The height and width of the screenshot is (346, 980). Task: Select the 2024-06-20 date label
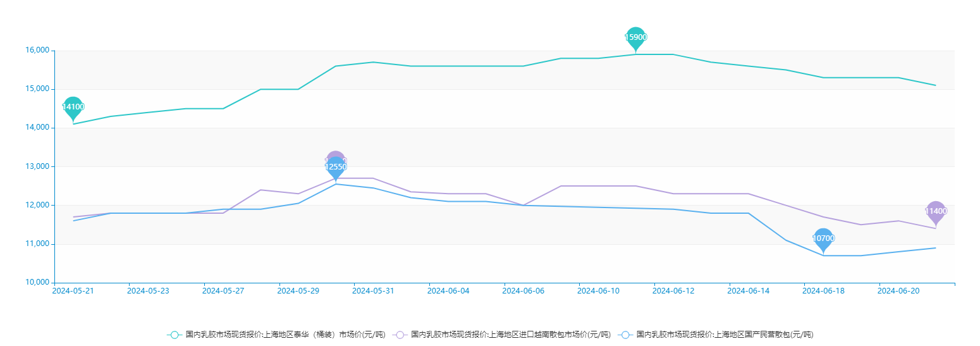point(898,291)
